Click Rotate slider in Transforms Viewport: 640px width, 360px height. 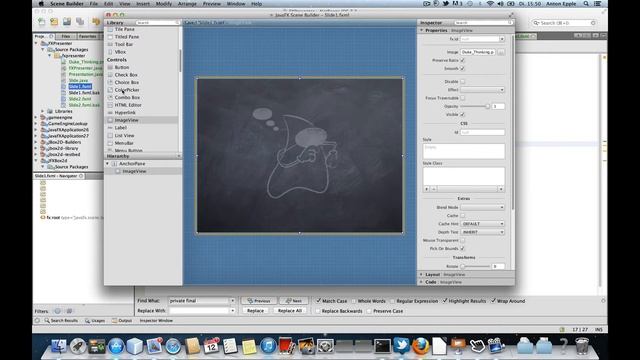[475, 267]
